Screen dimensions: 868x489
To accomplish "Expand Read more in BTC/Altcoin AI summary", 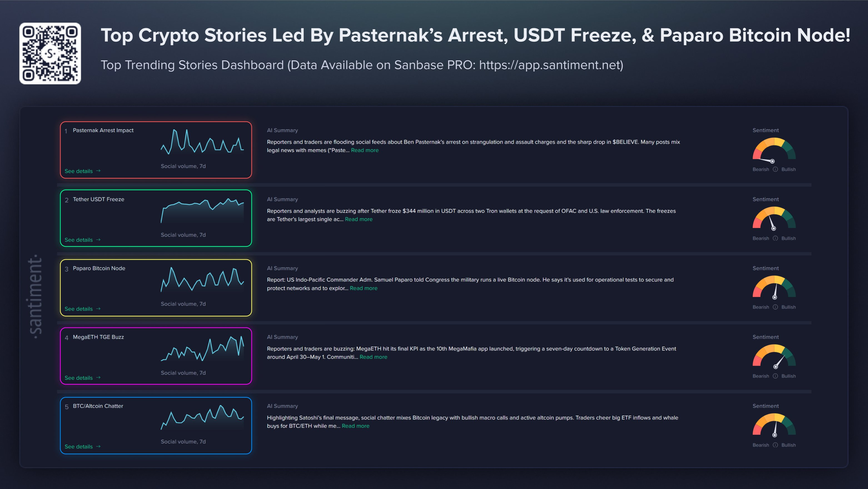I will click(x=355, y=426).
